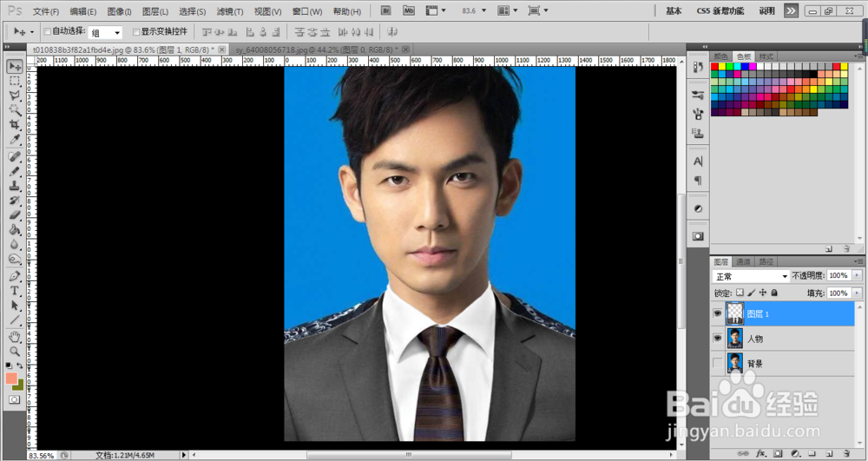Open the opacity (不透明度) slider arrow

tap(857, 275)
